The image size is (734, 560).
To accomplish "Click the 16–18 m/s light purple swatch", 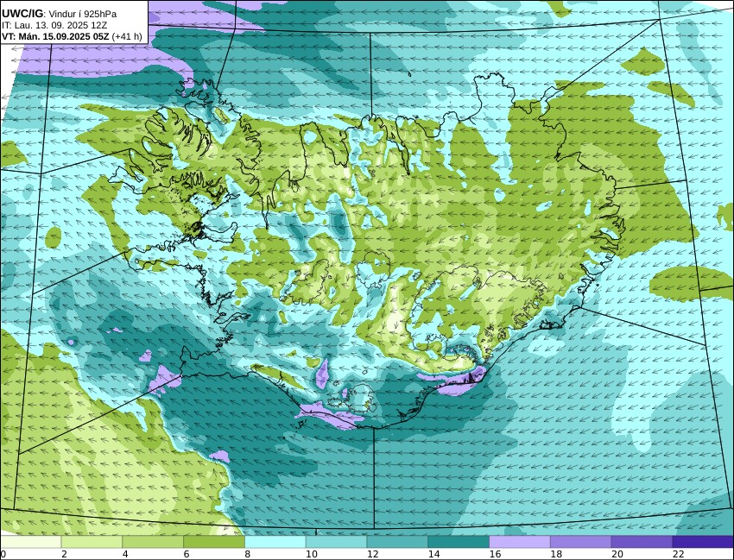I will click(520, 542).
